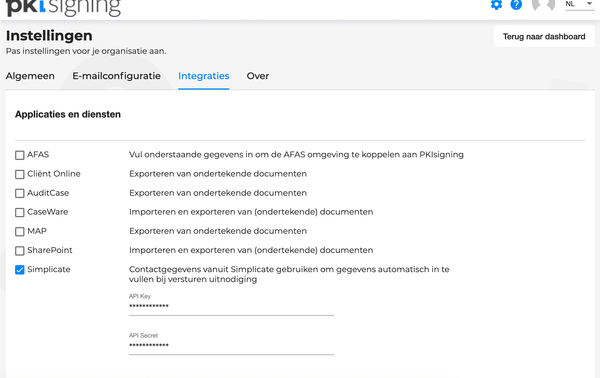
Task: Click the Simplicate 'Contactgegevens vanuit Simplicate' description
Action: pyautogui.click(x=289, y=274)
